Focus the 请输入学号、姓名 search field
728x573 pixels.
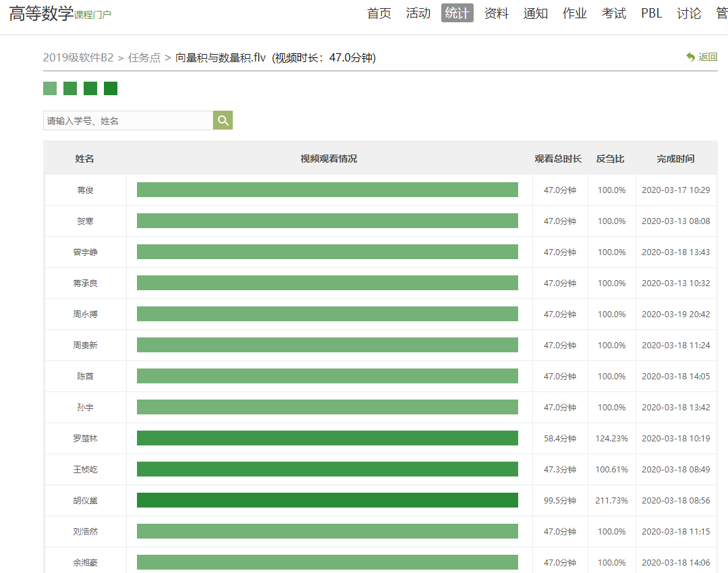(128, 121)
